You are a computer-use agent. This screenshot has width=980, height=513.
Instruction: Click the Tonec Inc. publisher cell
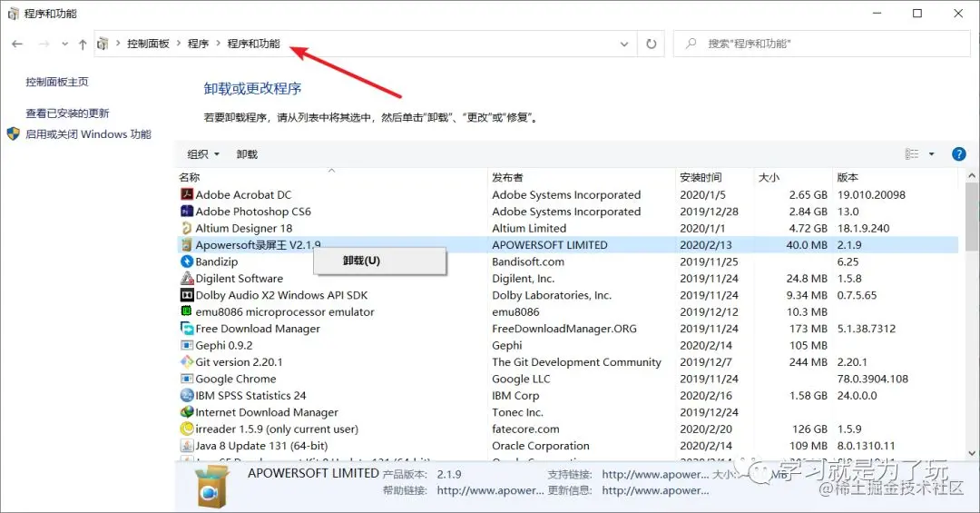coord(517,412)
